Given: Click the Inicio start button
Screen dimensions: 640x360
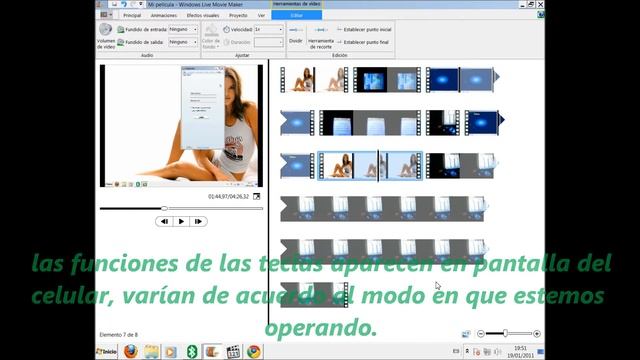Looking at the screenshot, I should 107,351.
